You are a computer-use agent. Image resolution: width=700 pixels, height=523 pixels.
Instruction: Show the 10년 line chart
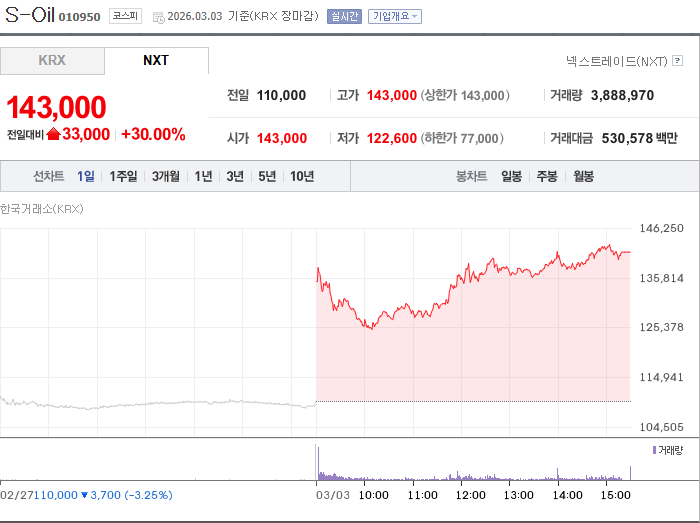302,176
